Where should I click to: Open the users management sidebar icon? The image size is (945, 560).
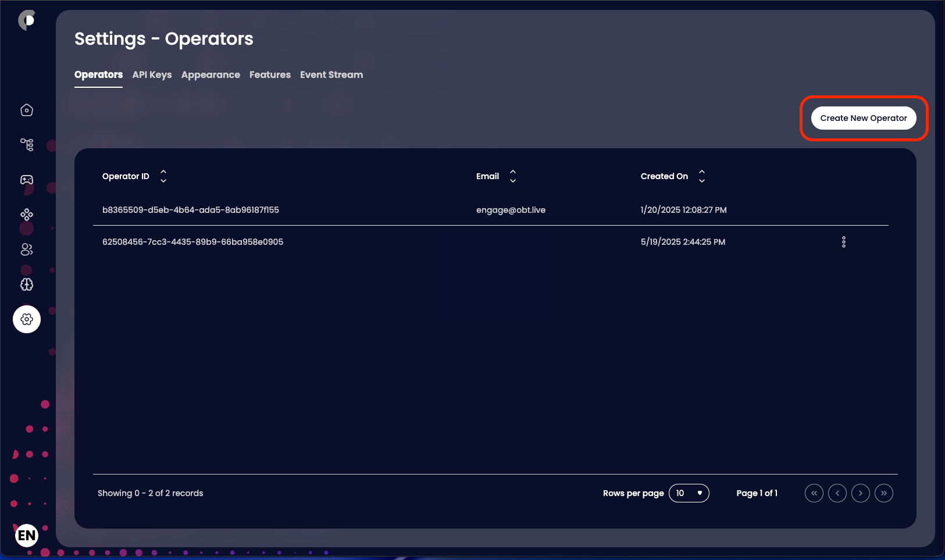click(x=27, y=249)
